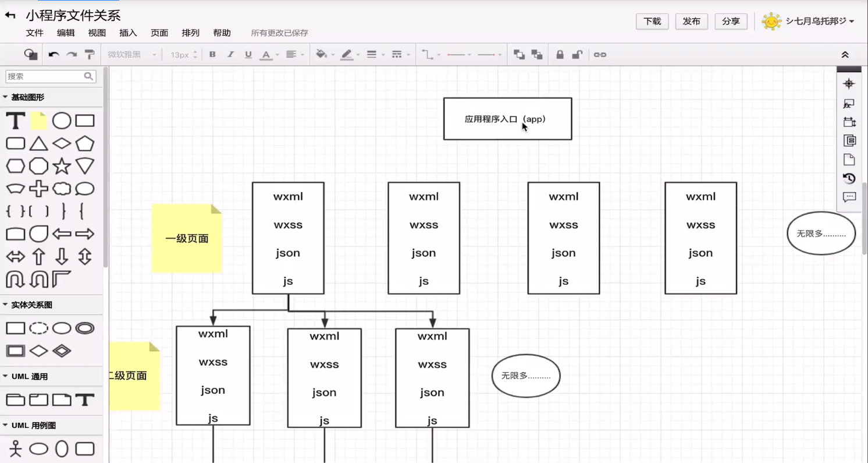Pick the UML actor stick figure
The image size is (868, 463).
point(16,449)
